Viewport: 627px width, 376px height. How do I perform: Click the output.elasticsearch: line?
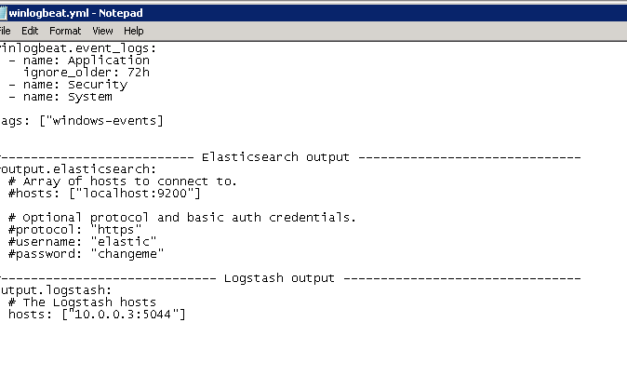[x=78, y=169]
